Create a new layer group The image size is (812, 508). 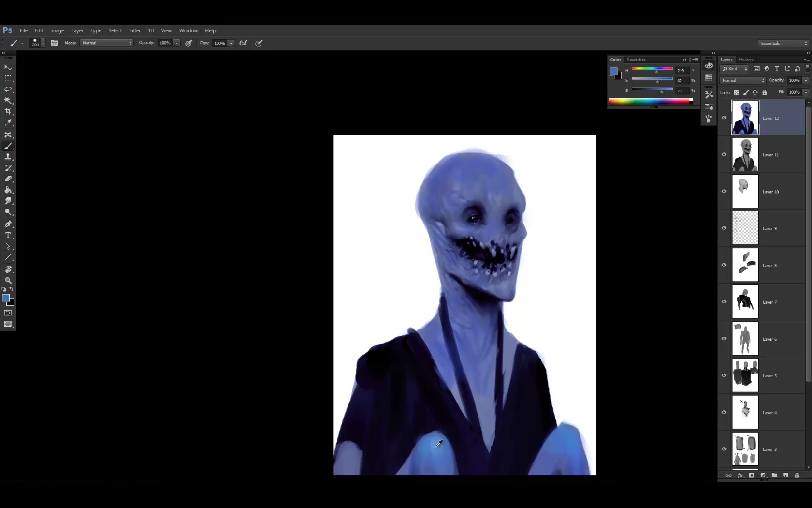774,475
